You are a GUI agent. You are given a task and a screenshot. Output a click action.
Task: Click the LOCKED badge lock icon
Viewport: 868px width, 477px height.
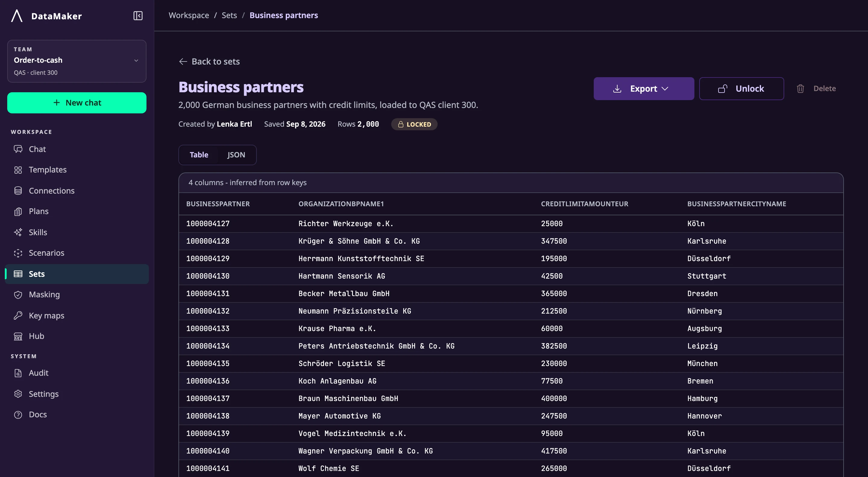401,125
